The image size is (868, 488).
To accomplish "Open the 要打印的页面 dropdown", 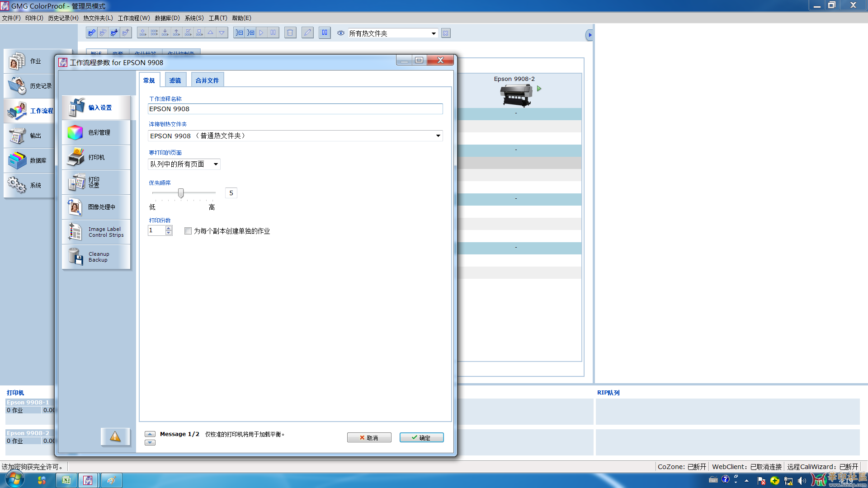I will [184, 164].
